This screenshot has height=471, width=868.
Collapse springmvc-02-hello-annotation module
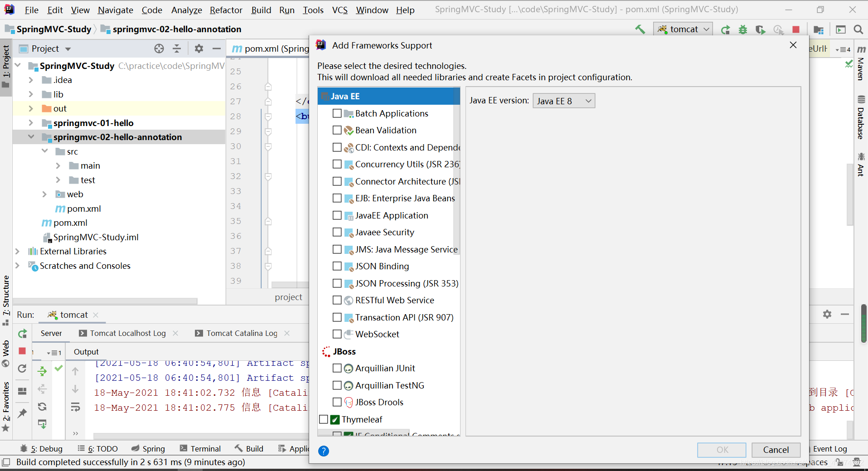tap(31, 137)
